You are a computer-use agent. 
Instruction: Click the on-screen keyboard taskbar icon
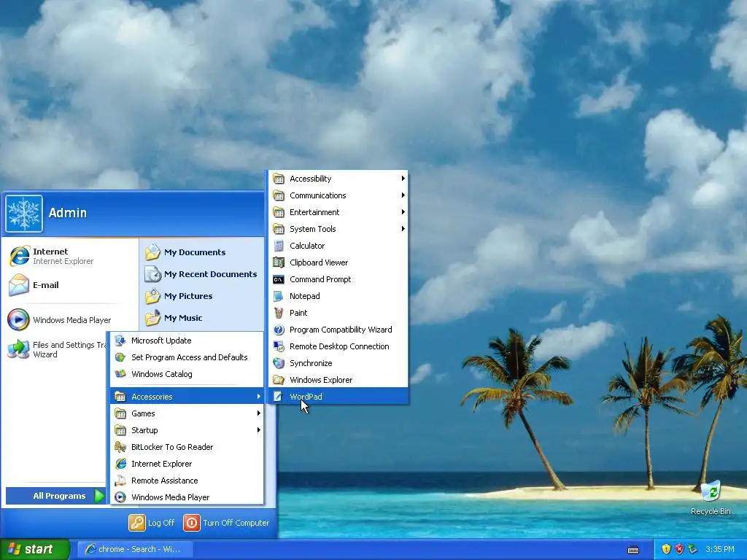coord(633,550)
